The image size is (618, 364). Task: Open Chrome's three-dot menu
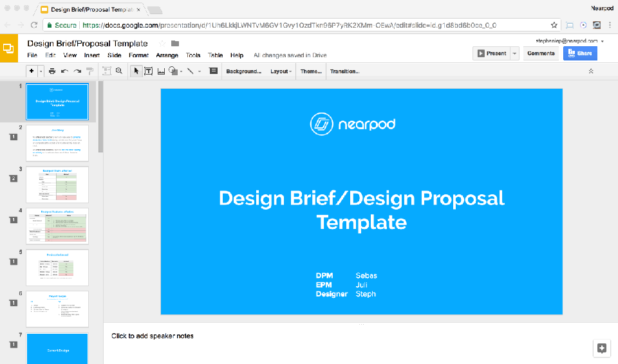[x=610, y=25]
